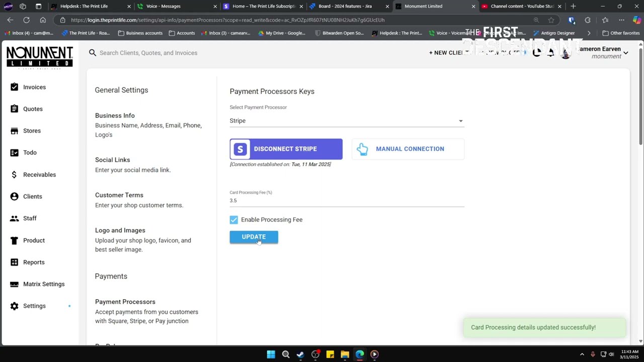The height and width of the screenshot is (362, 644).
Task: Open the Quotes clipboard icon
Action: [x=14, y=109]
